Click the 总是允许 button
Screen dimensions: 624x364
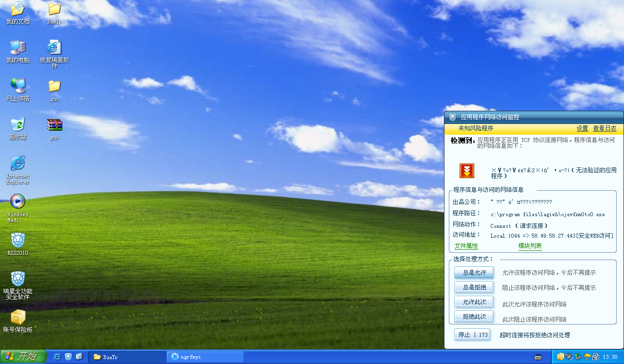click(x=474, y=273)
